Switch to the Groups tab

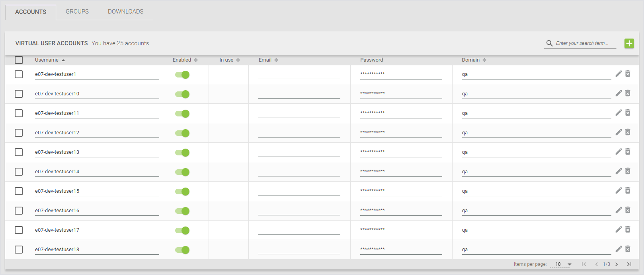pyautogui.click(x=77, y=12)
